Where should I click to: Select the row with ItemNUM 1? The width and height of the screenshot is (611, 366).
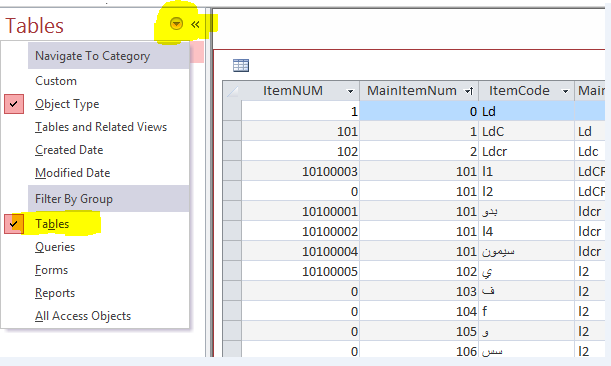pos(232,111)
